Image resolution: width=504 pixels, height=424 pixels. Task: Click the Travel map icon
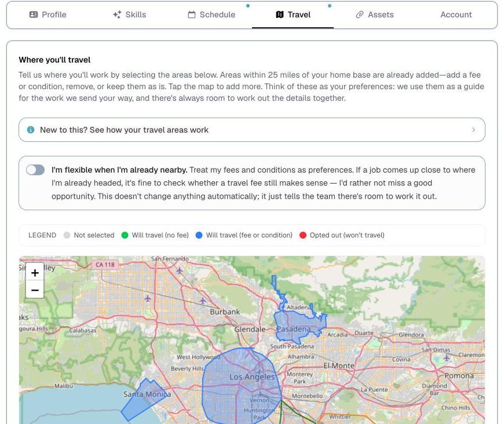coord(280,14)
